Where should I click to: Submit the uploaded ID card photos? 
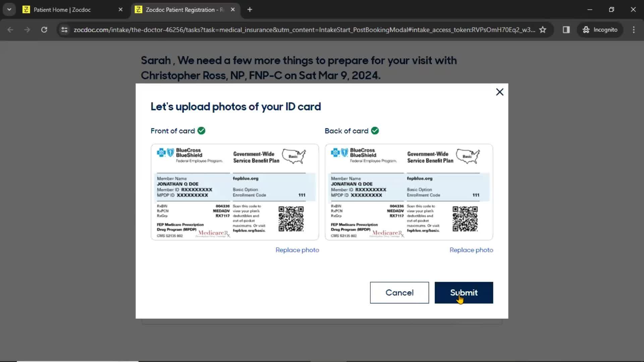464,293
